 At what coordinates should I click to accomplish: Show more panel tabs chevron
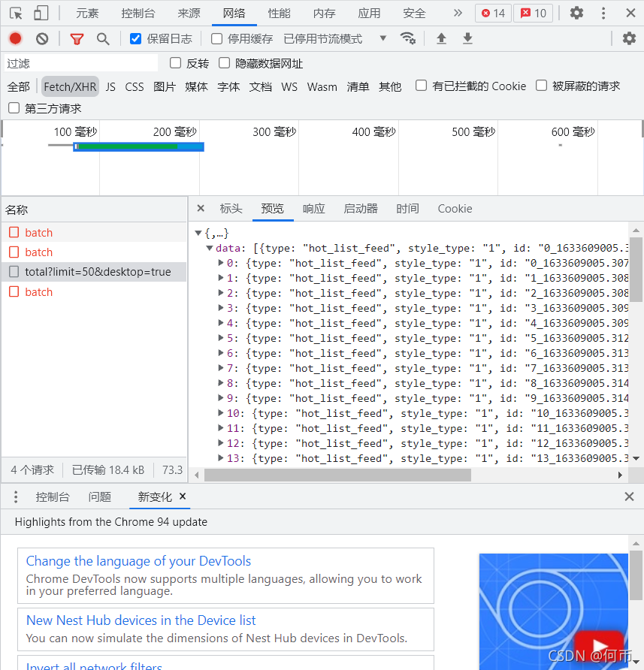pos(458,13)
